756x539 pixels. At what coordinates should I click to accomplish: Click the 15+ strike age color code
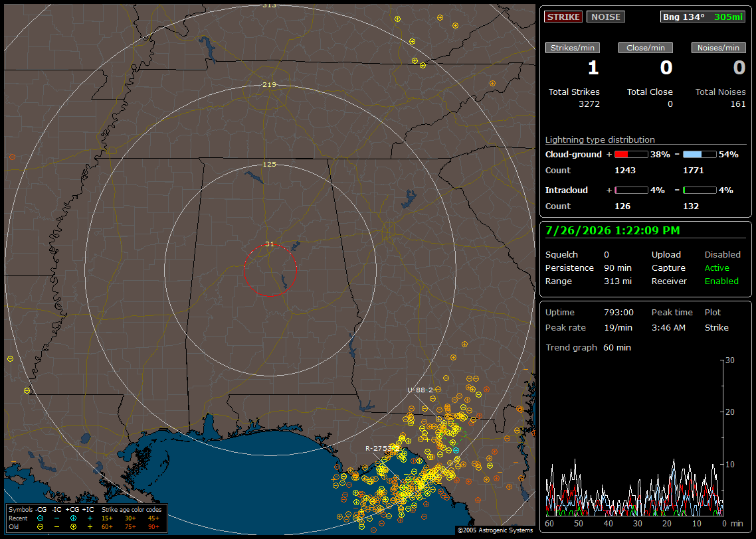(107, 518)
